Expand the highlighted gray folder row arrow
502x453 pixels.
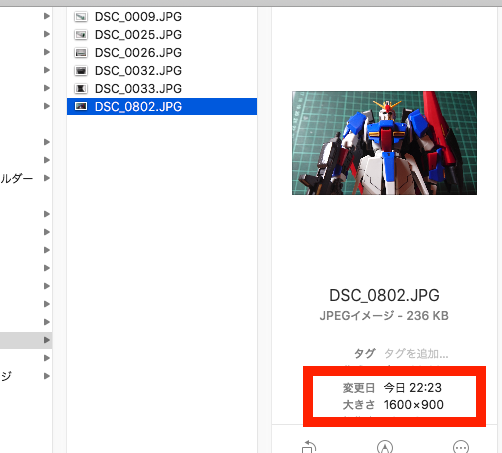(47, 340)
